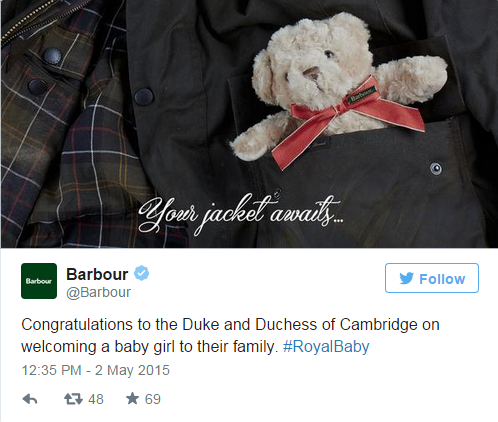Follow the Barbour account
Viewport: 498px width, 422px height.
coord(432,278)
